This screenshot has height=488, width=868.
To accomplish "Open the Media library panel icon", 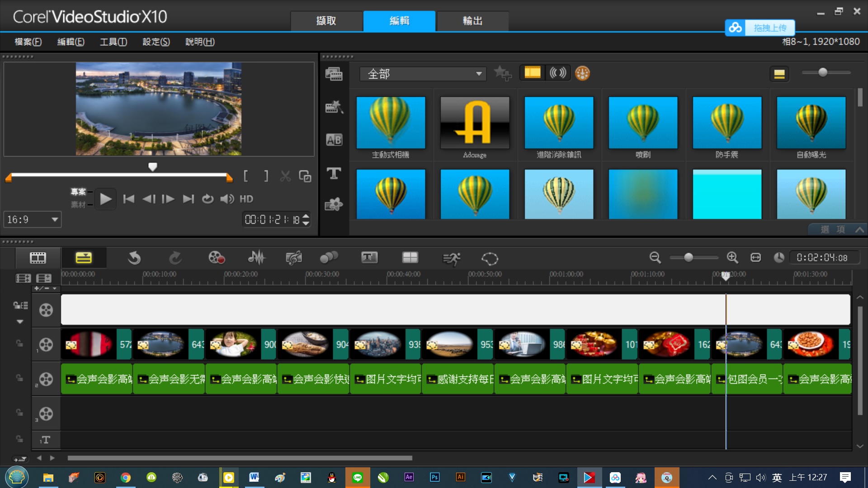I will [334, 74].
